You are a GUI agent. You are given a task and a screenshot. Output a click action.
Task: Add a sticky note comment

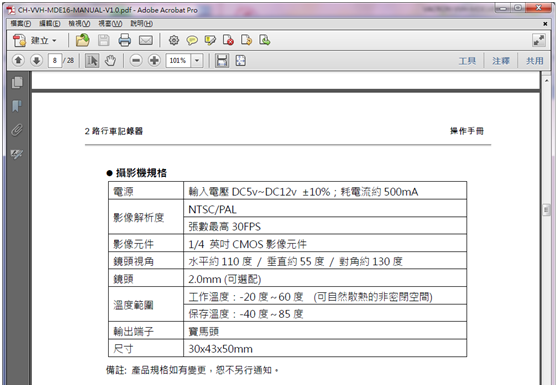point(192,40)
